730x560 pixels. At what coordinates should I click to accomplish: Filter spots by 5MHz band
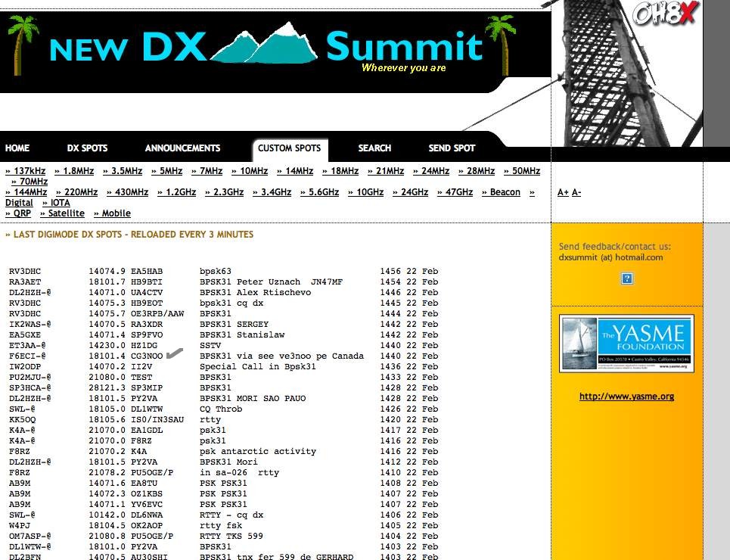pos(166,171)
